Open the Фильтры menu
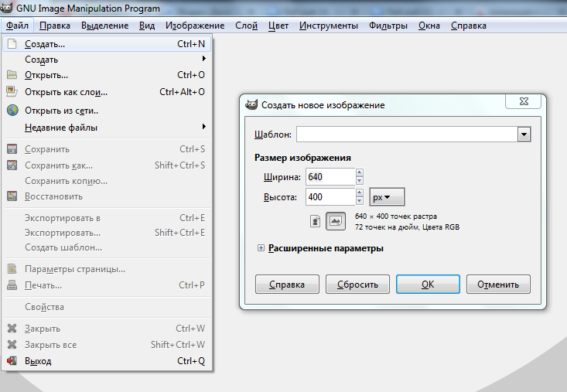Screen dimensions: 567x392 tap(388, 26)
